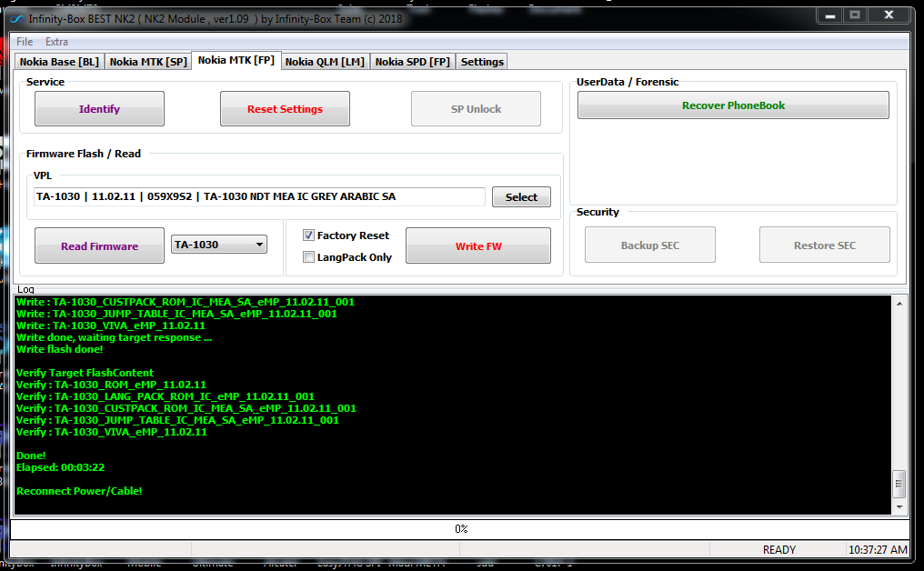Click the maximize window button
Image resolution: width=924 pixels, height=571 pixels.
(x=855, y=15)
